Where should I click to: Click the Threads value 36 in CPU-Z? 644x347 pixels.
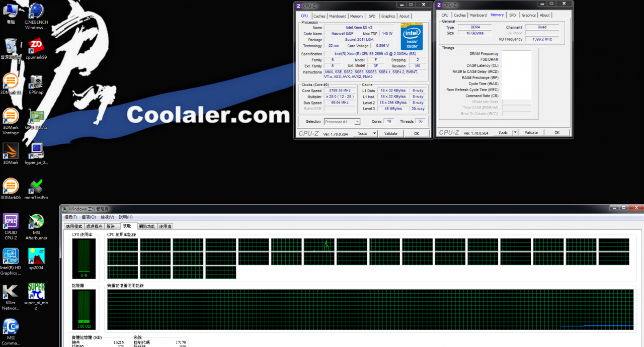click(421, 122)
